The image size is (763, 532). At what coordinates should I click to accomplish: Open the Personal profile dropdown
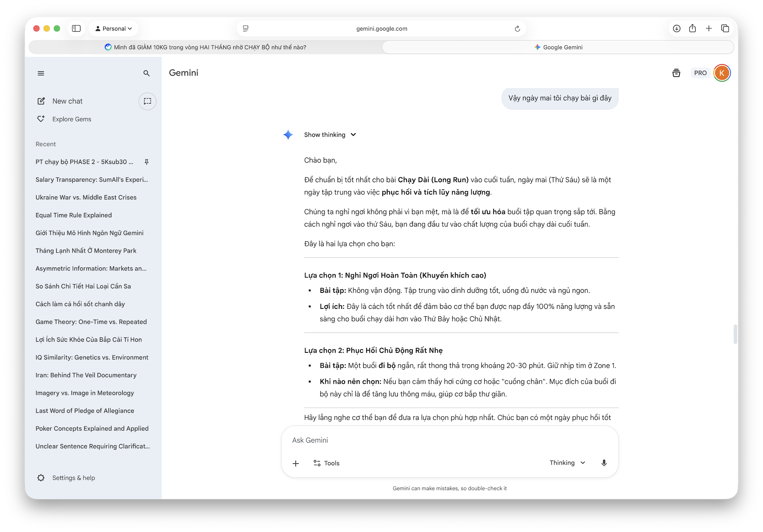[113, 29]
